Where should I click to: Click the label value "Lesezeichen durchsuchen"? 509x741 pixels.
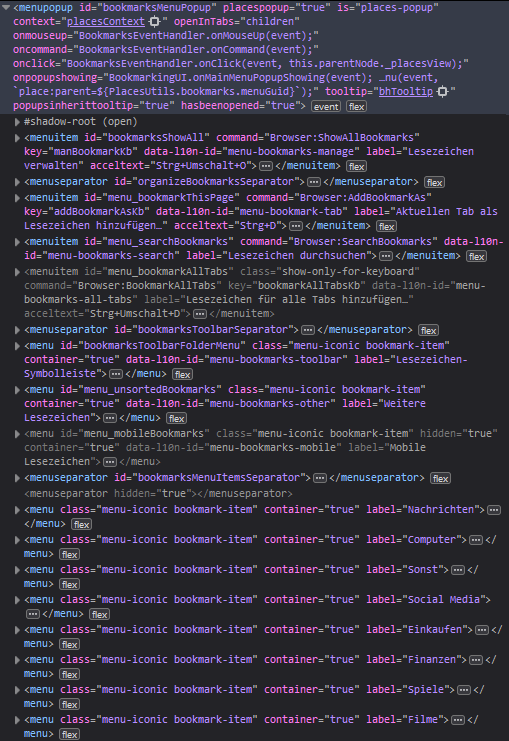pyautogui.click(x=297, y=256)
